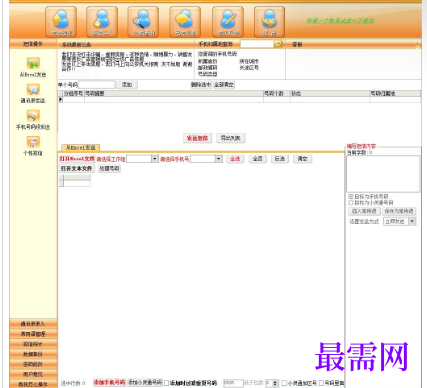Select 通讯录发送 sidebar icon

point(33,93)
